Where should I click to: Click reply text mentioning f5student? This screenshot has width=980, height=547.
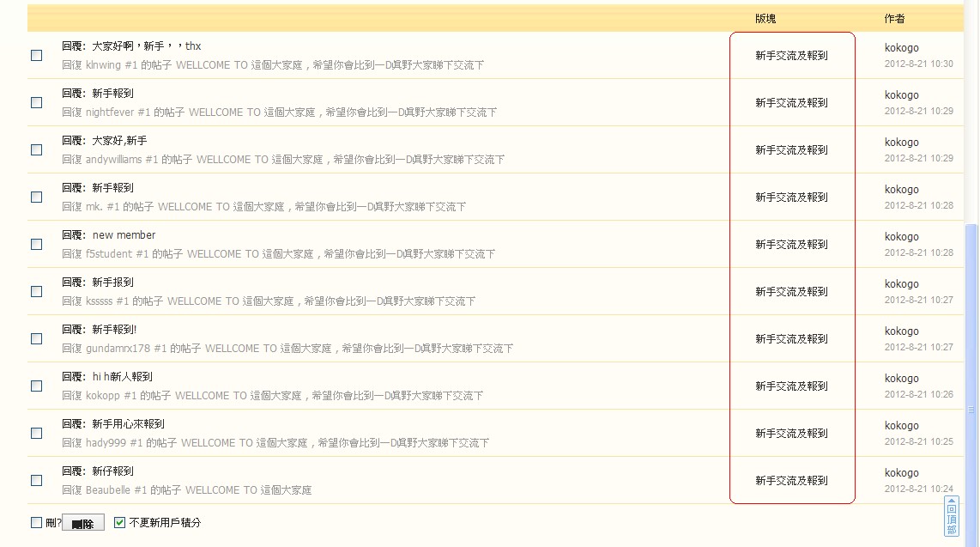(x=279, y=254)
